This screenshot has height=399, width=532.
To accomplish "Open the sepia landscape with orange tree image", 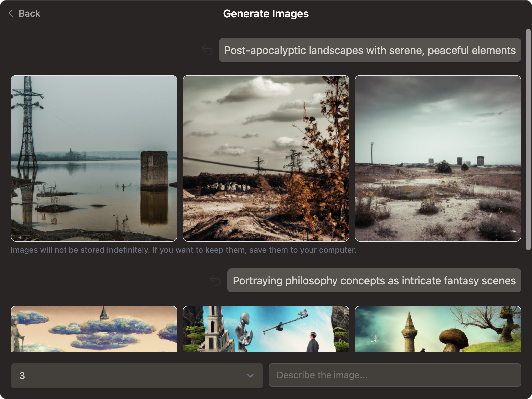I will (x=266, y=158).
